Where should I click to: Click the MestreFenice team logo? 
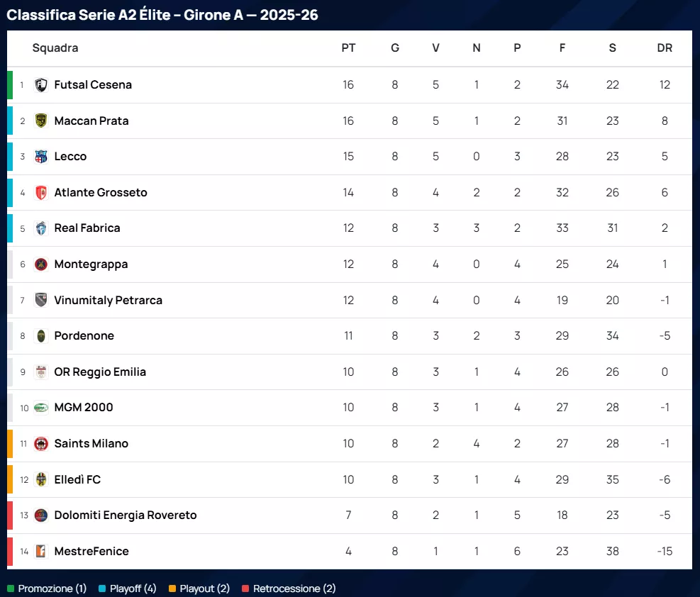[x=41, y=551]
